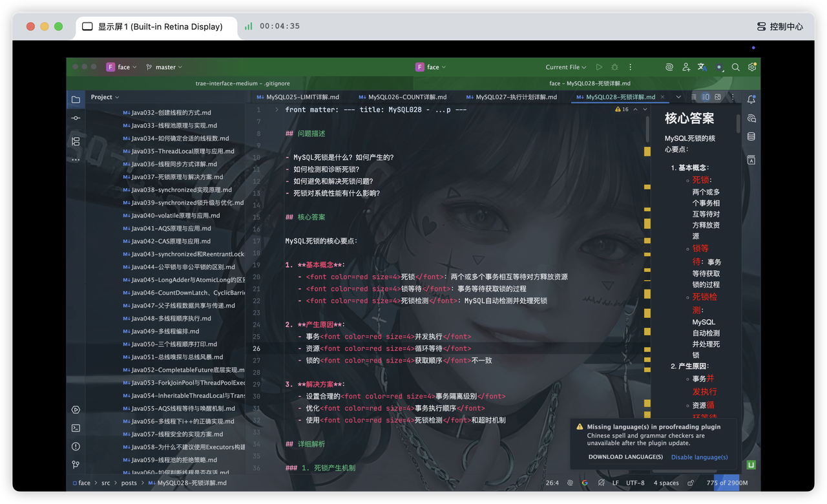The height and width of the screenshot is (504, 827).
Task: Open the Notifications bell icon
Action: (x=751, y=100)
